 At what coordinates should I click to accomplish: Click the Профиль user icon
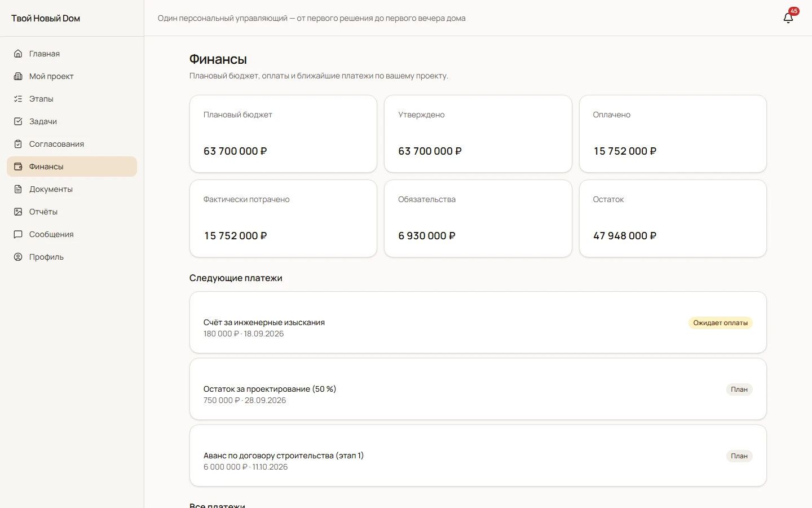pos(18,257)
